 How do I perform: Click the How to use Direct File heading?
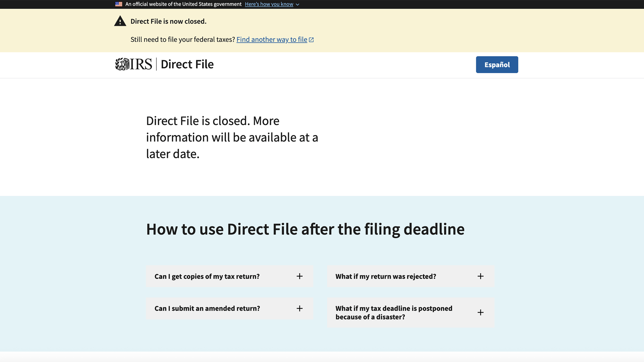pyautogui.click(x=305, y=229)
